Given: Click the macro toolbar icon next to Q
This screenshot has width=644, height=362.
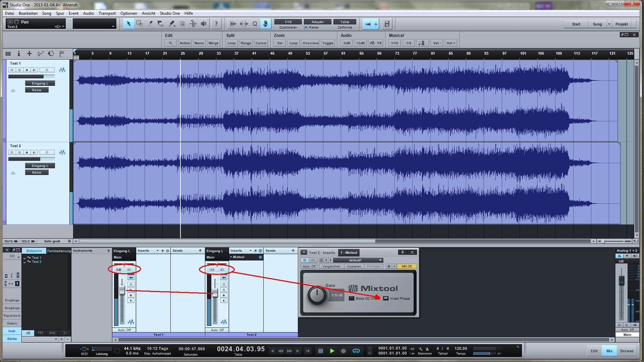Looking at the screenshot, I should point(265,24).
